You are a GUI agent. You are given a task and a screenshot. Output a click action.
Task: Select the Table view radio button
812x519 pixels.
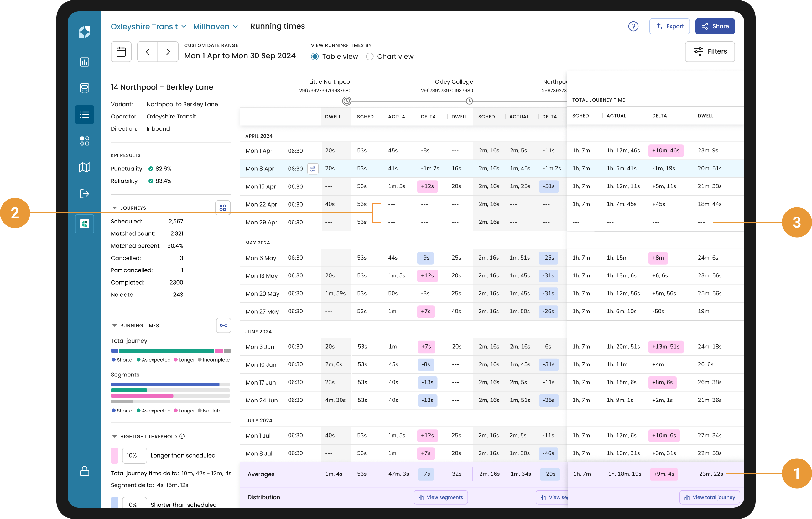pyautogui.click(x=315, y=57)
